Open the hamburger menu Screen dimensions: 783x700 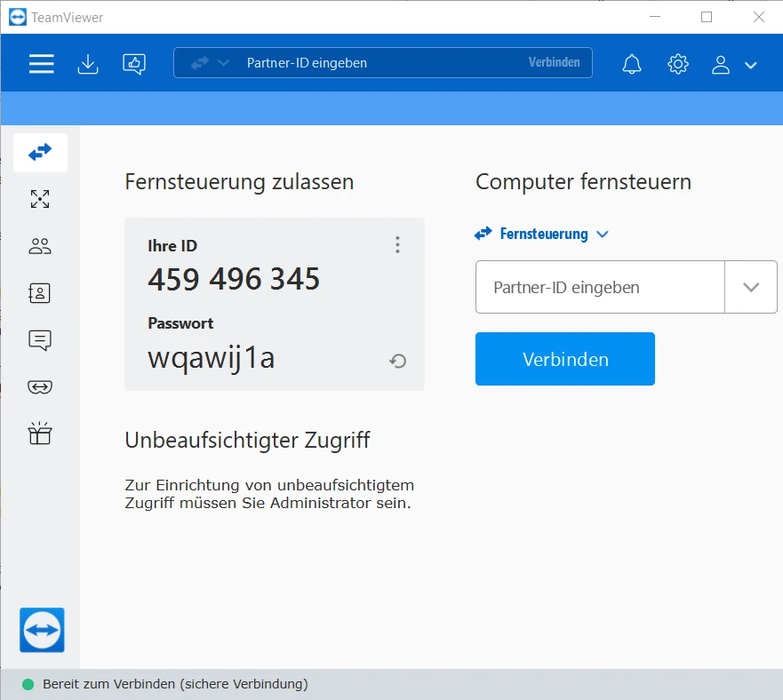(x=42, y=64)
